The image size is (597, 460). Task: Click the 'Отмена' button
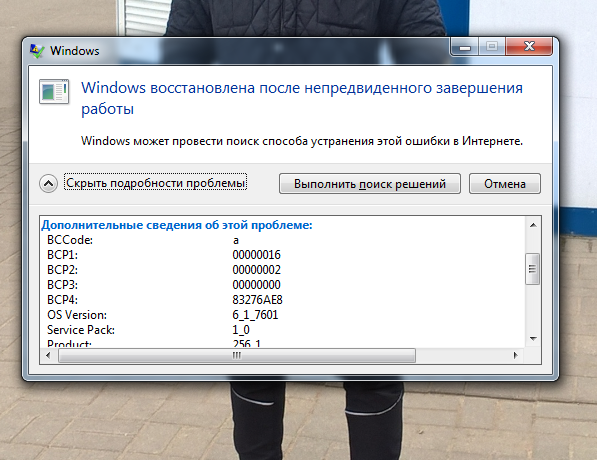504,184
